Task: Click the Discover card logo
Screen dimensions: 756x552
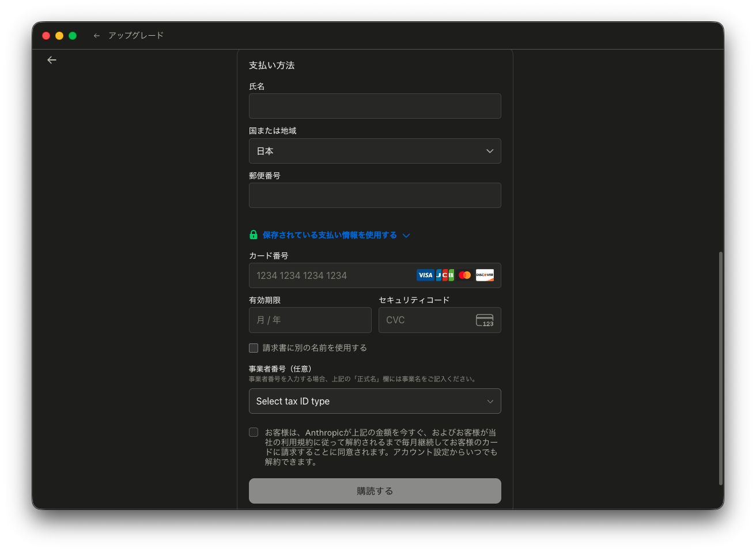Action: pos(485,275)
